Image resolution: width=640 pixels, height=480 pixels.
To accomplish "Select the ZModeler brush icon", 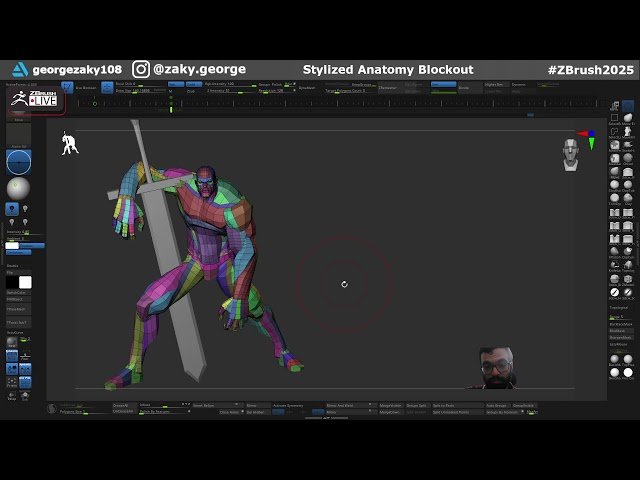I will [x=628, y=278].
